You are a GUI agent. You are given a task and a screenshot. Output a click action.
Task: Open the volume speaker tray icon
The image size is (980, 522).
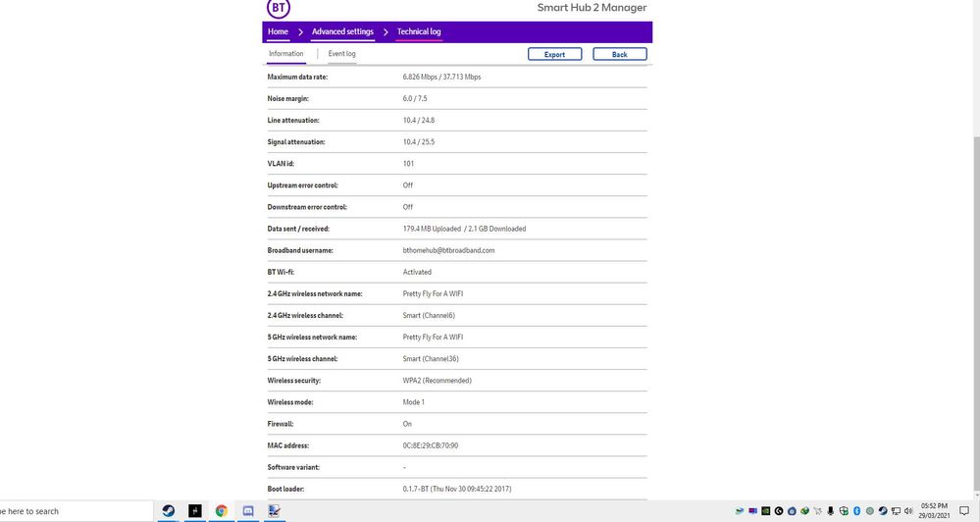pos(908,511)
